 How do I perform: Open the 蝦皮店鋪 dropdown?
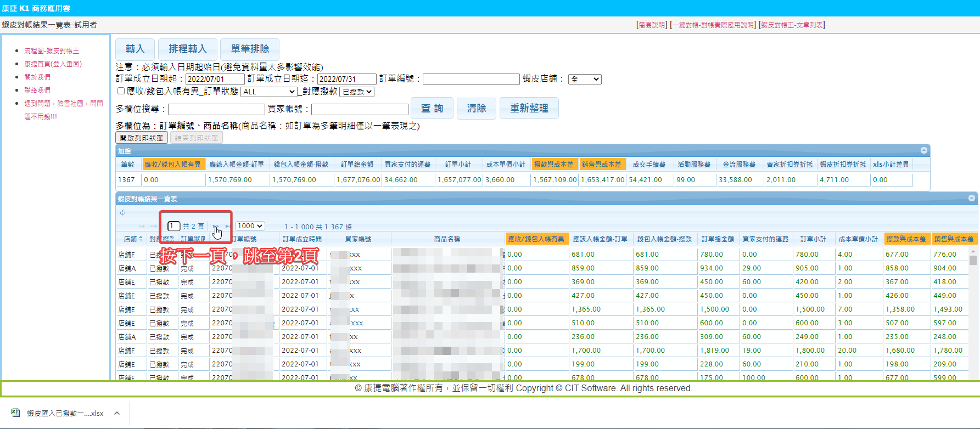[585, 80]
